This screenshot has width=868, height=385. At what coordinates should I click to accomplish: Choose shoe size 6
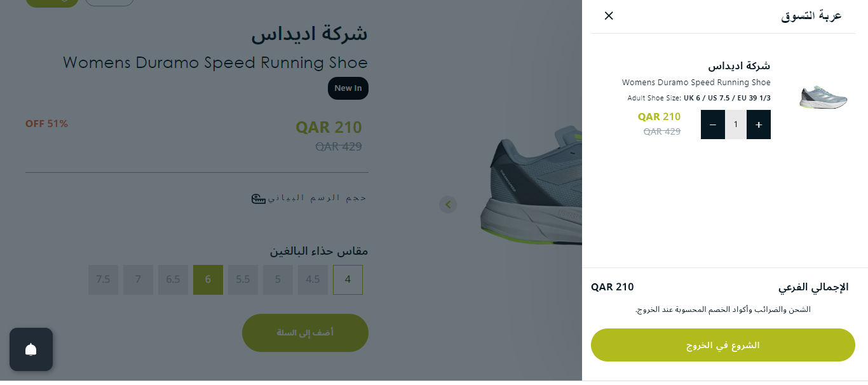tap(208, 280)
